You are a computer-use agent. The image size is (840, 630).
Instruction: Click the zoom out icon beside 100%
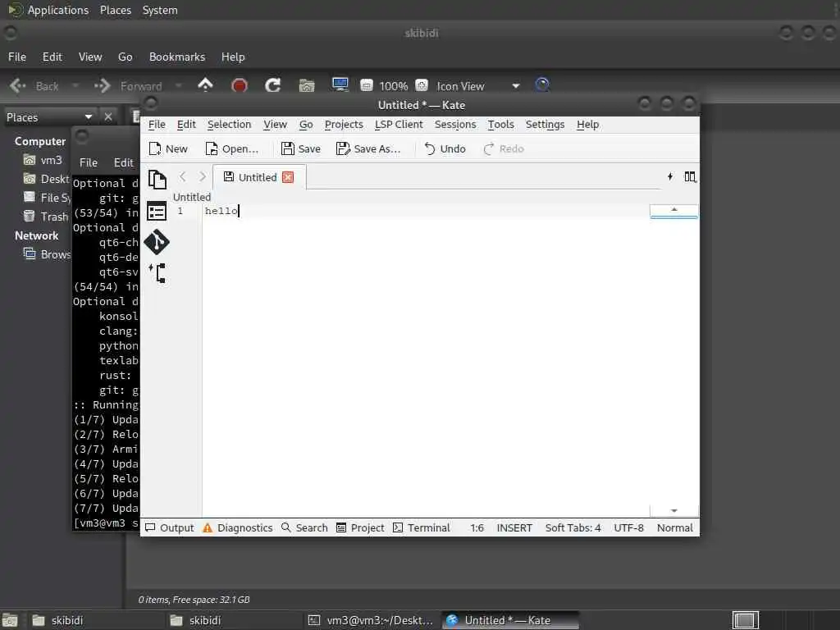367,85
